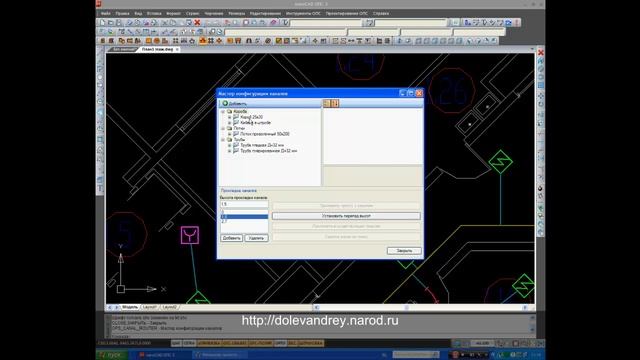Screen dimensions: 640x360
Task: Click the red X icon atop right sidebar
Action: pos(541,53)
